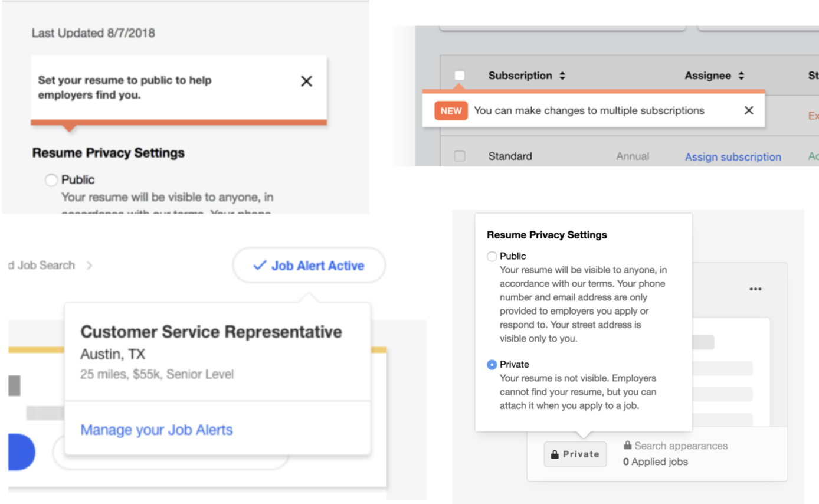Dismiss the "Set your resume to public" tip
Screen dimensions: 819x504
tap(306, 81)
